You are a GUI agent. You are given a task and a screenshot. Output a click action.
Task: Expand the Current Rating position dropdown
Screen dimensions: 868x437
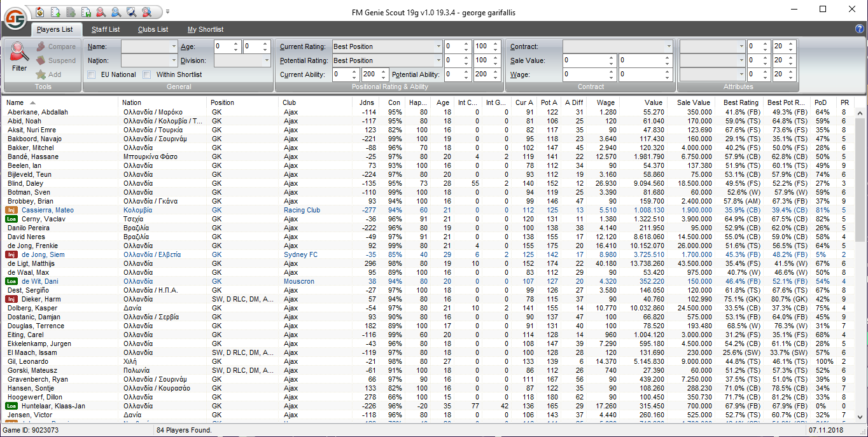pyautogui.click(x=438, y=46)
